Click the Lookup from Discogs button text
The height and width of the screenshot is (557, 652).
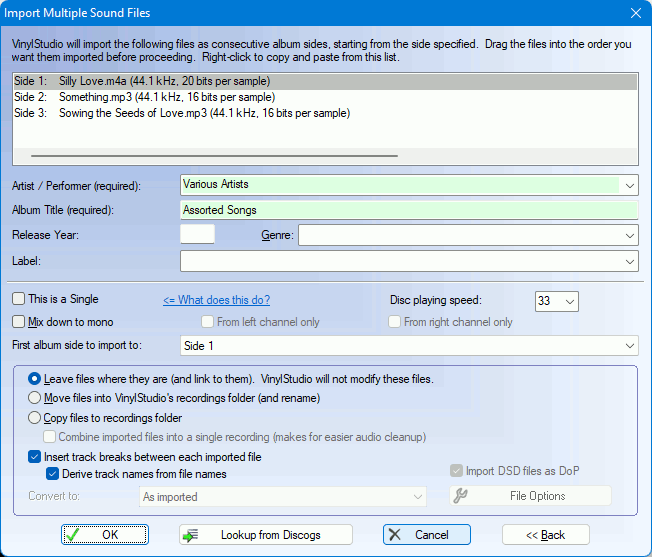(271, 535)
